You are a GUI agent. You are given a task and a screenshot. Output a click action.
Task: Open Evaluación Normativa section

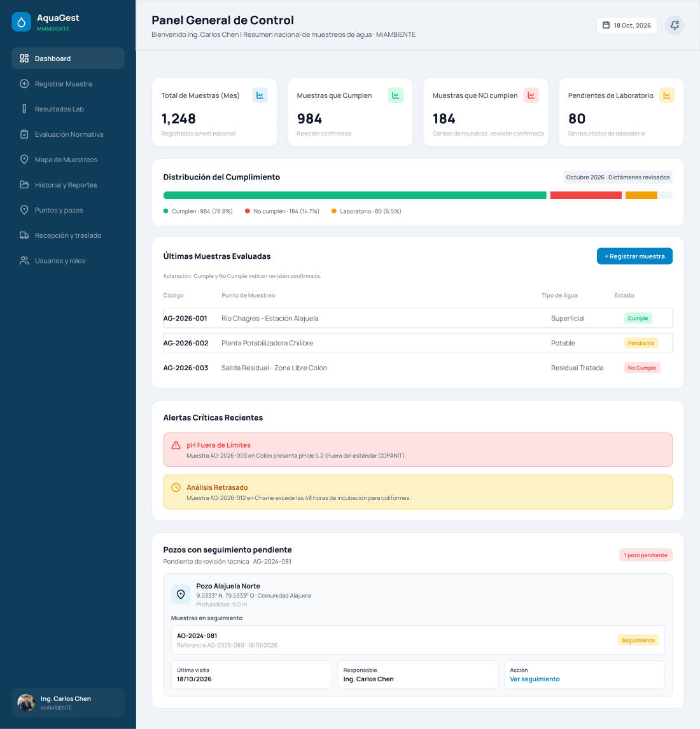click(x=68, y=134)
